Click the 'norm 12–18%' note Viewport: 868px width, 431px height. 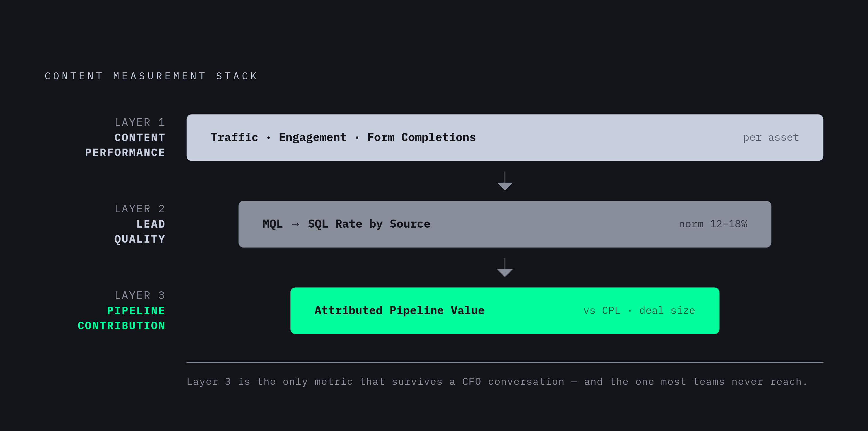713,224
